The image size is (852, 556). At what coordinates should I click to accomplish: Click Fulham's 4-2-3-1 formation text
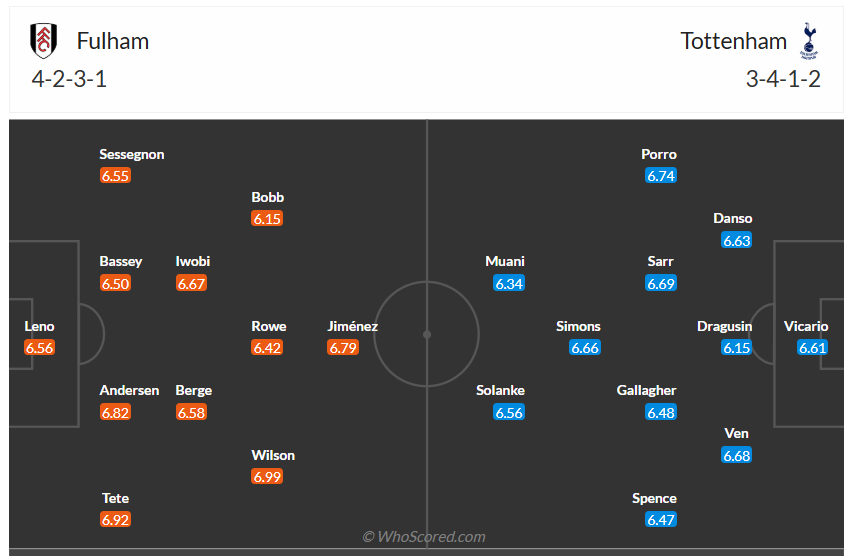point(69,80)
